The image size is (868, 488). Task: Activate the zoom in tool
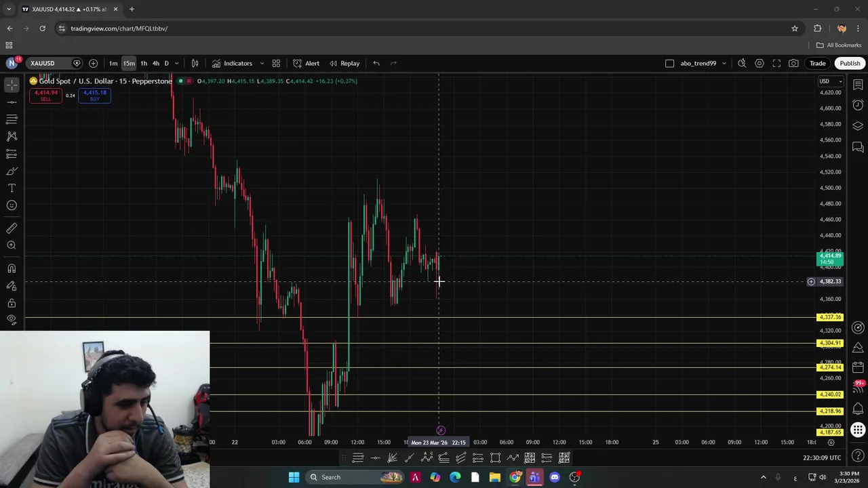(x=12, y=245)
